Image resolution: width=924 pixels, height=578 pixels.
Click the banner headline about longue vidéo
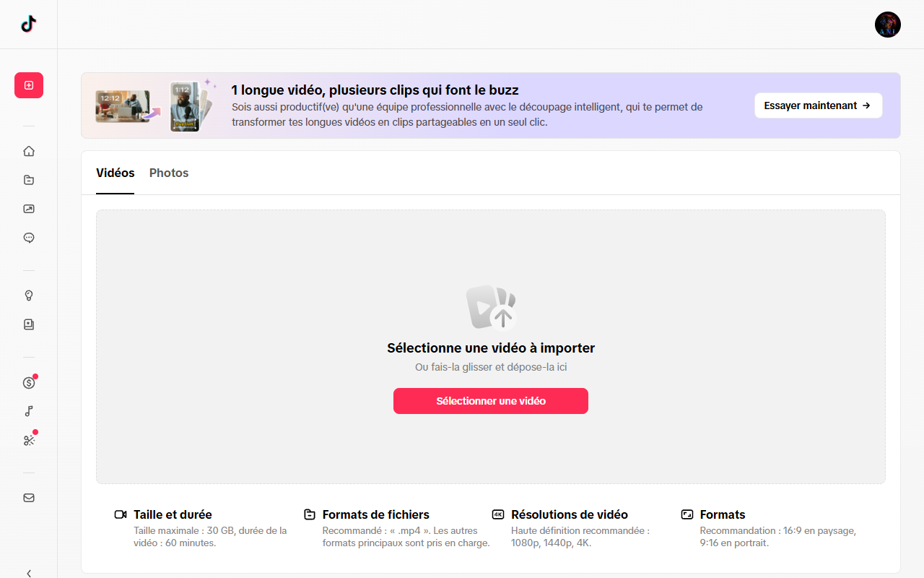click(x=375, y=90)
